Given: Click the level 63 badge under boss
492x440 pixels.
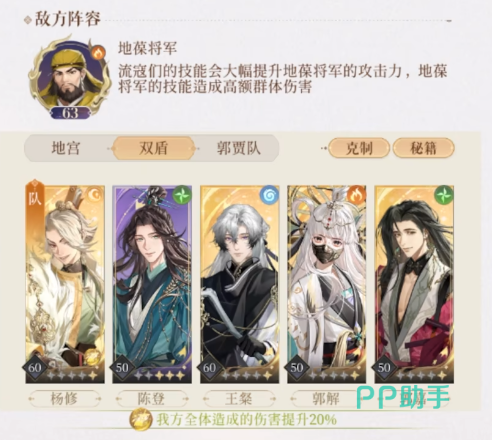Looking at the screenshot, I should click(x=70, y=113).
